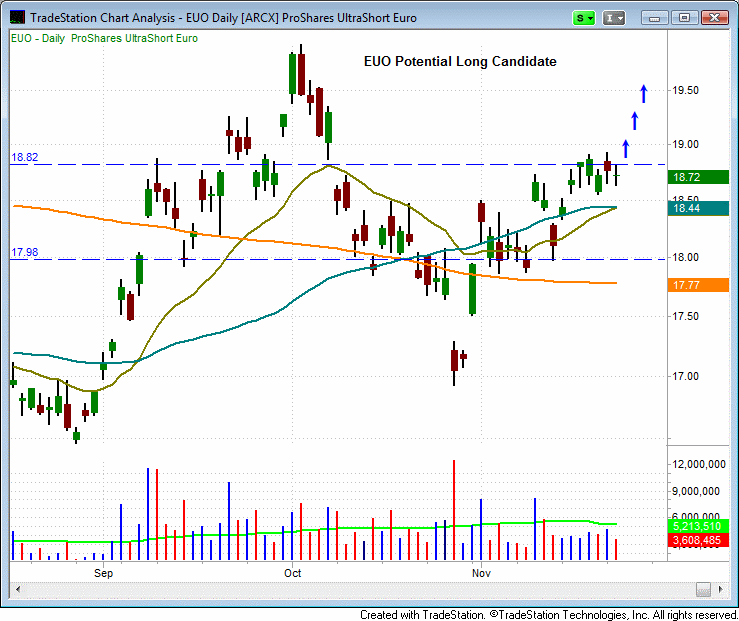This screenshot has height=621, width=739.
Task: Click the green 5,213,510 volume average marker
Action: coord(698,526)
